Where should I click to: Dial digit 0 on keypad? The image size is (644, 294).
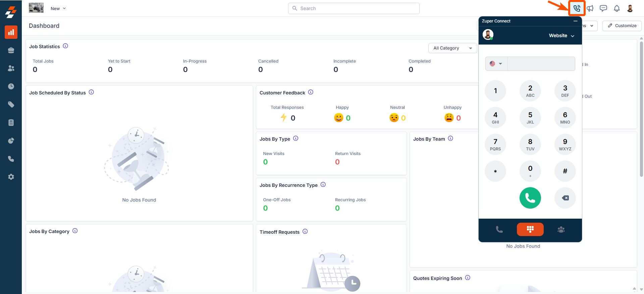pos(530,171)
